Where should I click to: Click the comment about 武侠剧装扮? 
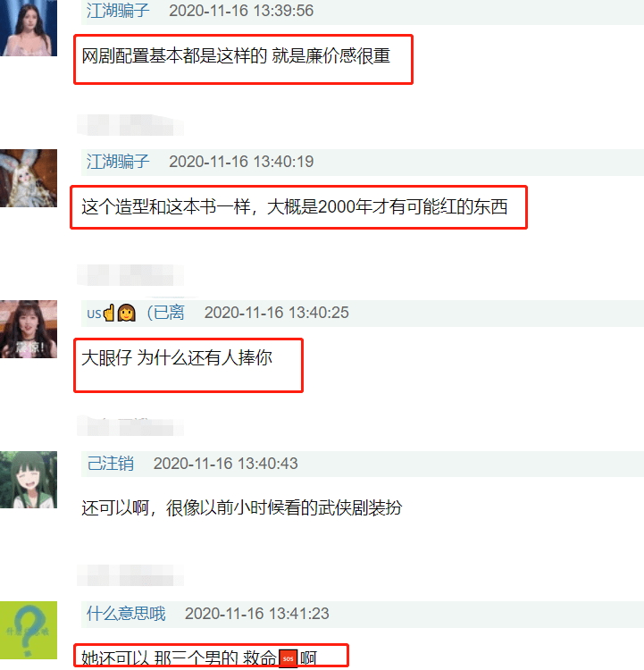pos(242,508)
